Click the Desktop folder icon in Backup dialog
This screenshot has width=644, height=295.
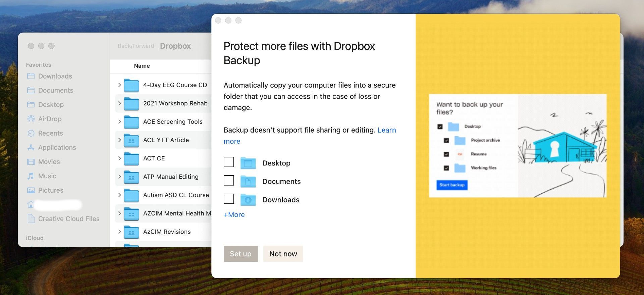[x=248, y=163]
